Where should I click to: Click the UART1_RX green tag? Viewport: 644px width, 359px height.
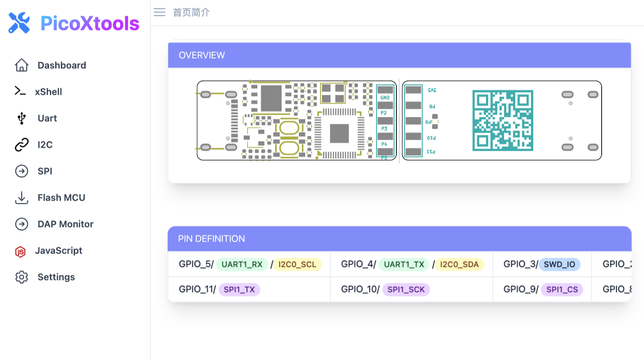pyautogui.click(x=242, y=264)
